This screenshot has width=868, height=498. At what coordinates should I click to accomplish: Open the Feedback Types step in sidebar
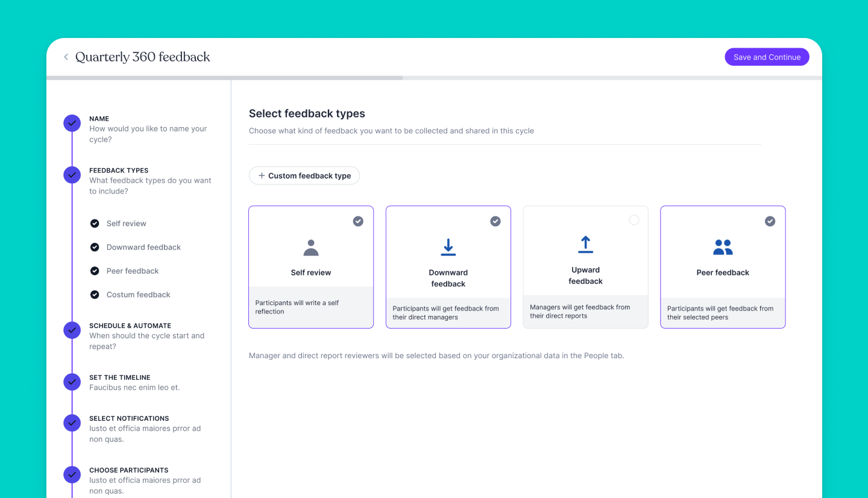click(119, 171)
